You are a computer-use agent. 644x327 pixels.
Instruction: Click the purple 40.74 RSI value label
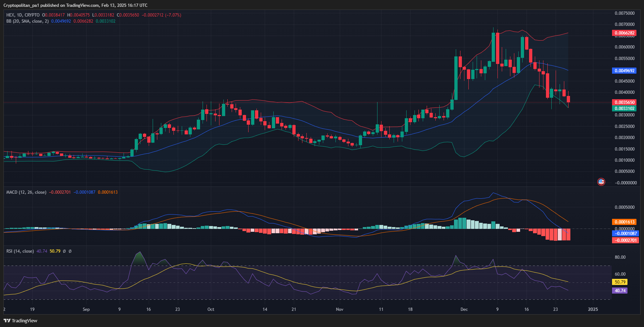click(620, 290)
